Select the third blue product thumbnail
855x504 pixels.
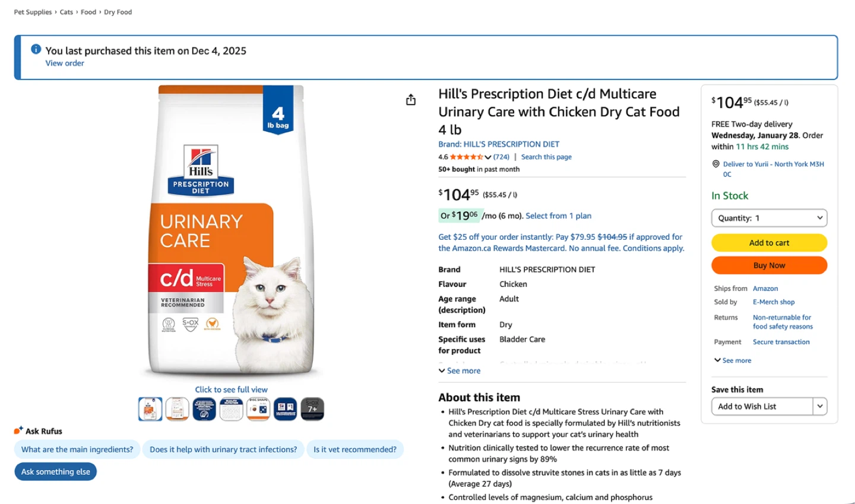tap(204, 409)
